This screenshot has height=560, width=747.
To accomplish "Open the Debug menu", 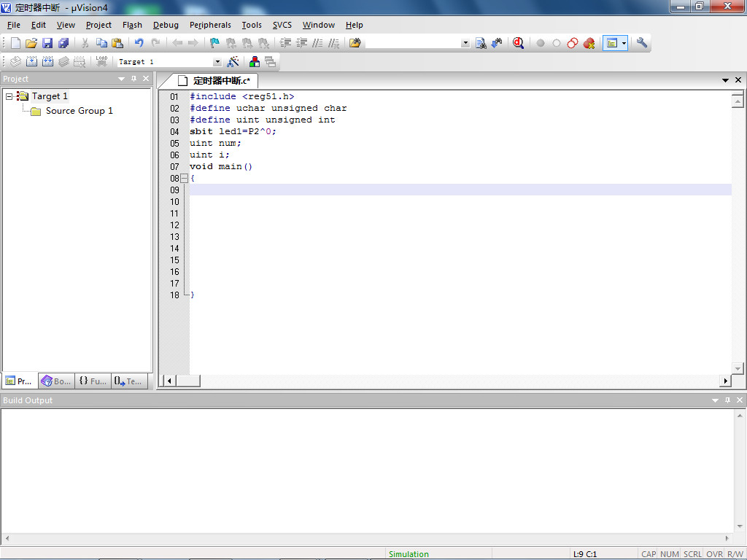I will click(x=166, y=26).
